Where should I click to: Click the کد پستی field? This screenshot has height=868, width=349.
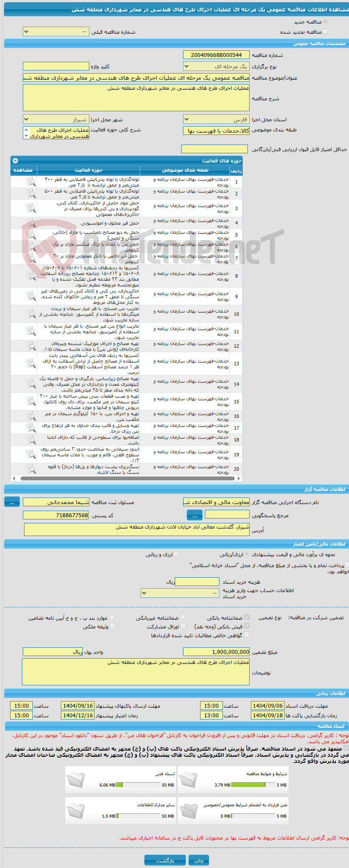point(56,515)
